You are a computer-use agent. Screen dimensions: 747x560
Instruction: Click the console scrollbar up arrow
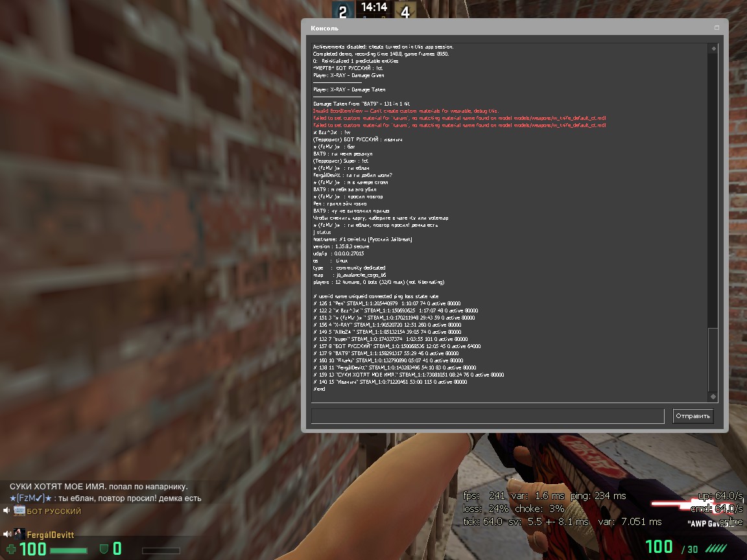(713, 49)
